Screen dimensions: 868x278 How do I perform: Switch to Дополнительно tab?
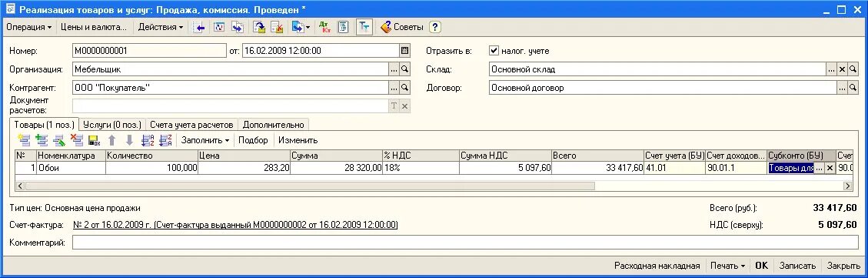pos(274,125)
